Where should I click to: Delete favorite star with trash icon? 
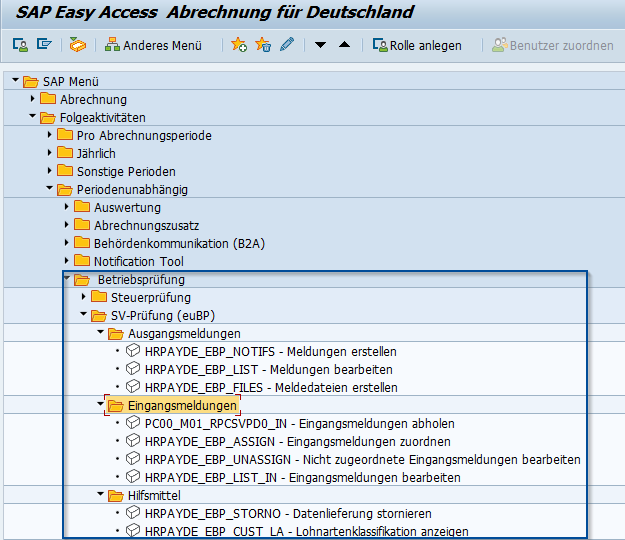[x=263, y=45]
